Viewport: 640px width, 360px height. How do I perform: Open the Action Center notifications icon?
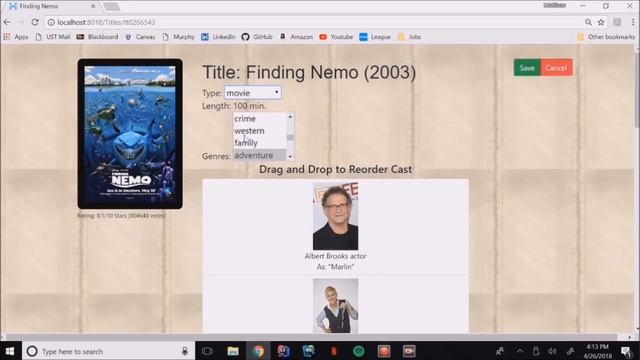[626, 351]
